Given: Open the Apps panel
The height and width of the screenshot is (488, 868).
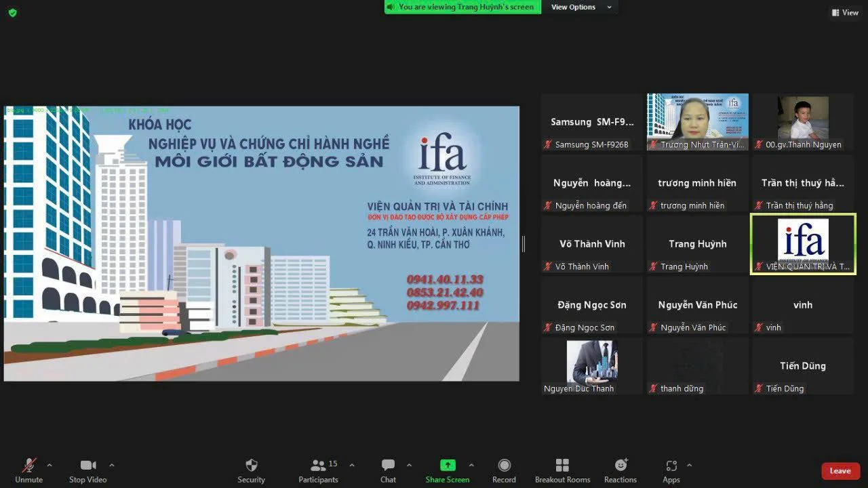Looking at the screenshot, I should point(671,470).
